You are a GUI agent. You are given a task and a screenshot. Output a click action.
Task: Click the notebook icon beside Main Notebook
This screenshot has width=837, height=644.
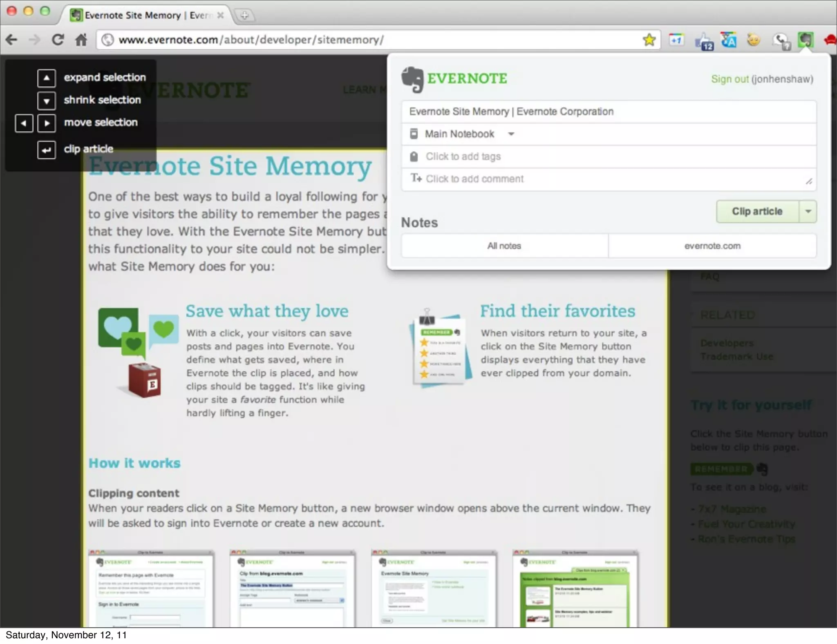[414, 134]
